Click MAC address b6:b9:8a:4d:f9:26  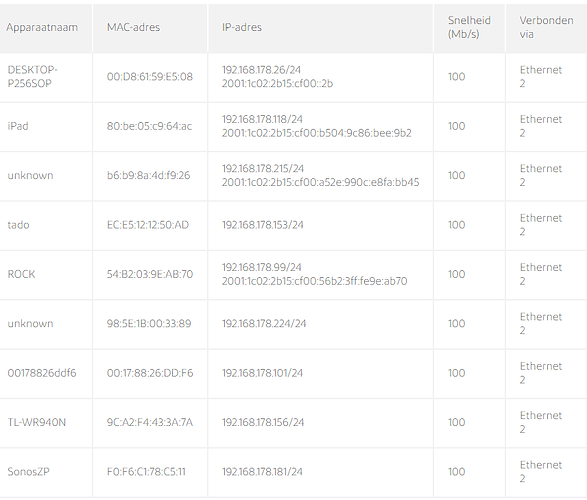pyautogui.click(x=148, y=176)
